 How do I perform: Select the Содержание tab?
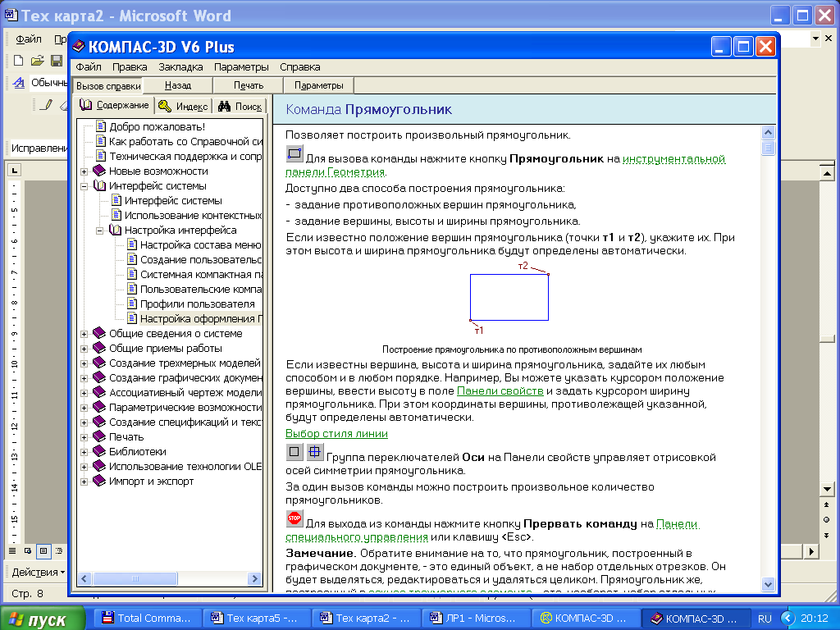(x=114, y=105)
